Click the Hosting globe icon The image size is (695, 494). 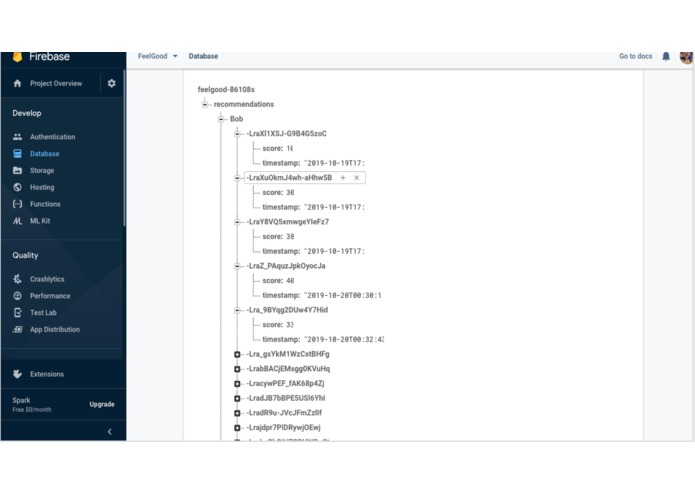tap(17, 187)
